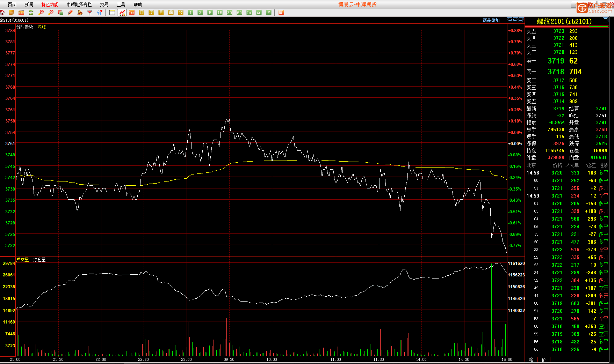Open the multi-window stack icon
Image resolution: width=614 pixels, height=364 pixels.
click(x=60, y=13)
